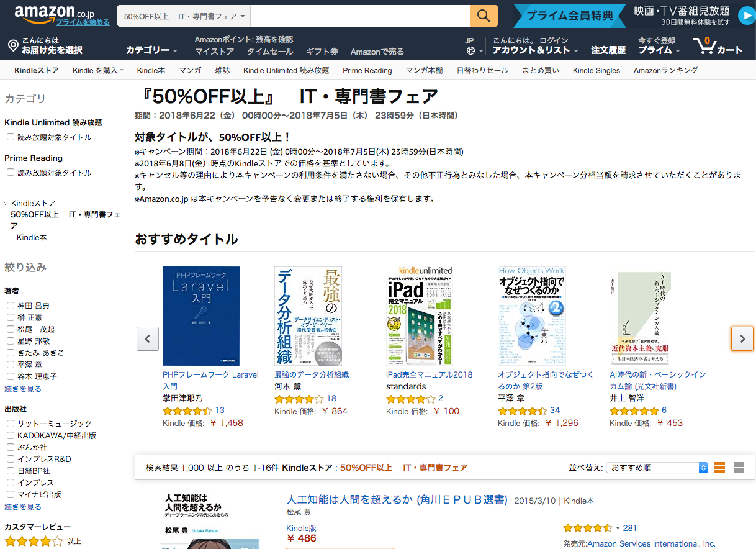Click author name 井上 智洋
The image size is (756, 549).
point(627,398)
